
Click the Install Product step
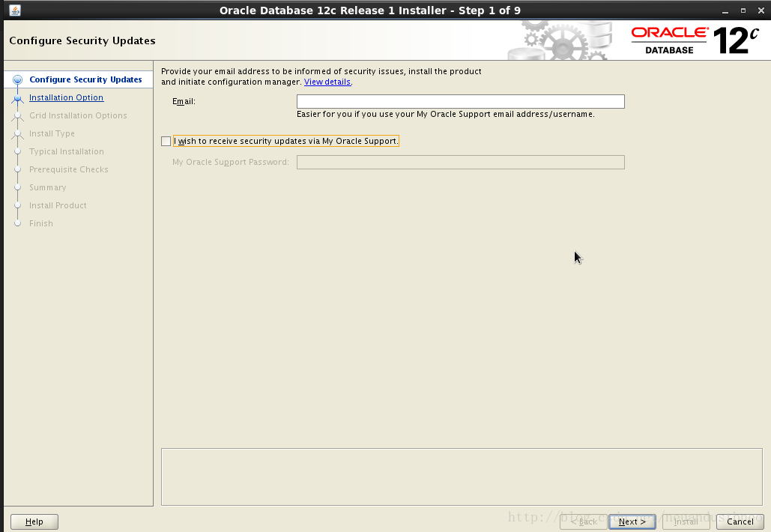58,205
